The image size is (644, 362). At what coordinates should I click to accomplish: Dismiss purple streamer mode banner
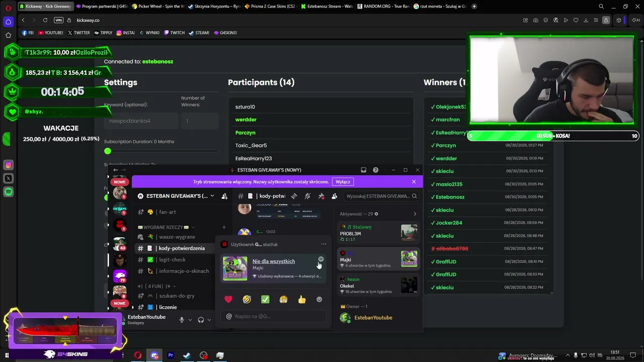pos(414,182)
